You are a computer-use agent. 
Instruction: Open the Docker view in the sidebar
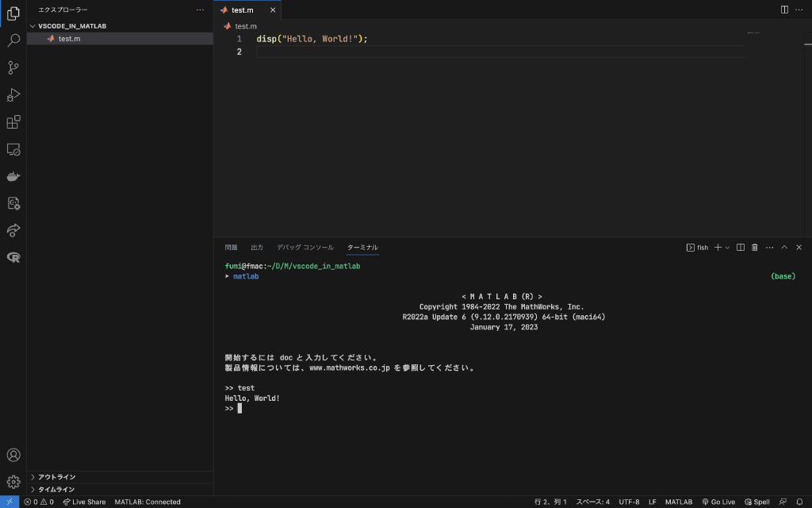[x=13, y=176]
